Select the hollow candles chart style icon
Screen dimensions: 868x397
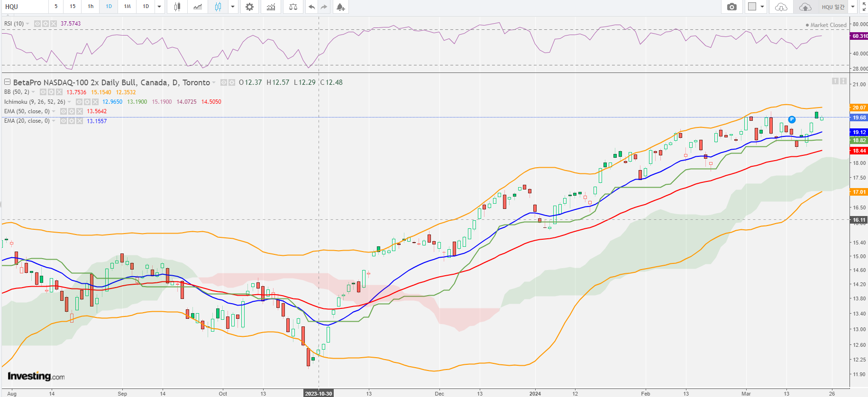pyautogui.click(x=218, y=7)
